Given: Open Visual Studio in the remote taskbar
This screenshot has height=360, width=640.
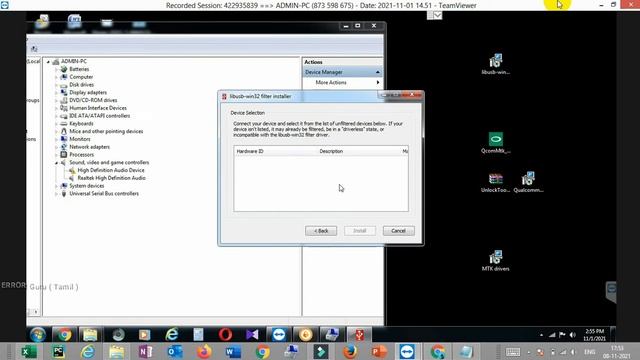Looking at the screenshot, I should 252,335.
